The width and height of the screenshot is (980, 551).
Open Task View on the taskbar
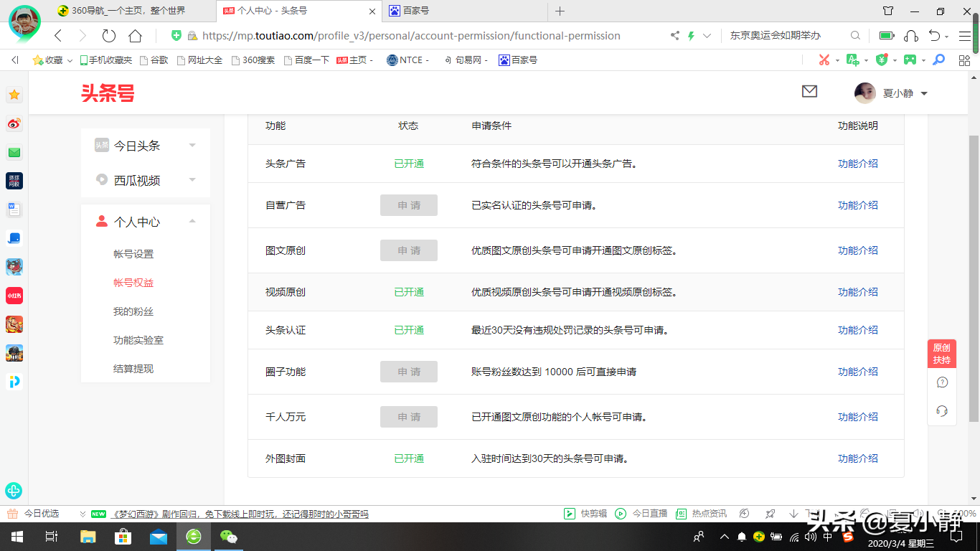pos(52,536)
